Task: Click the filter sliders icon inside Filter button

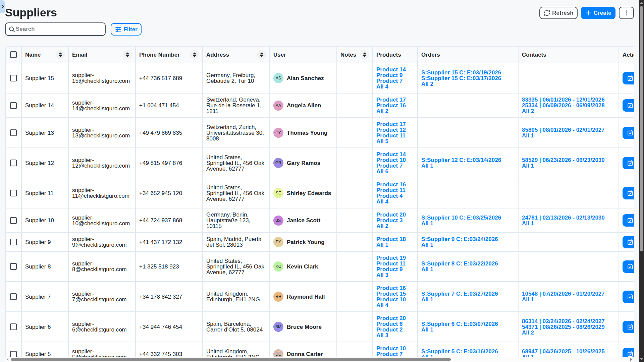Action: (119, 29)
